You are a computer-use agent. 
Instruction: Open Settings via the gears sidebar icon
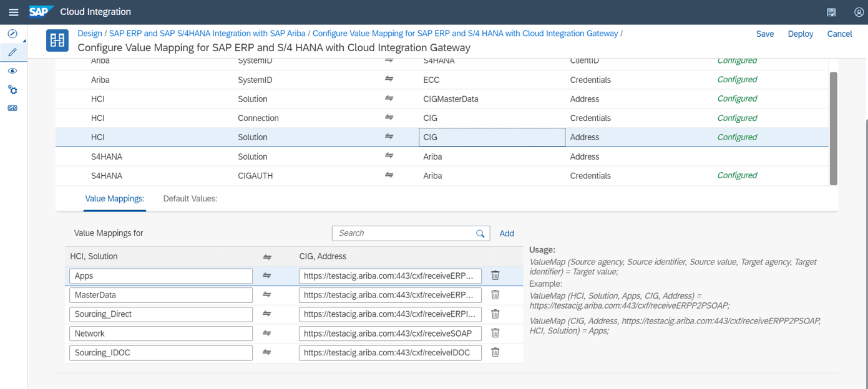coord(12,90)
